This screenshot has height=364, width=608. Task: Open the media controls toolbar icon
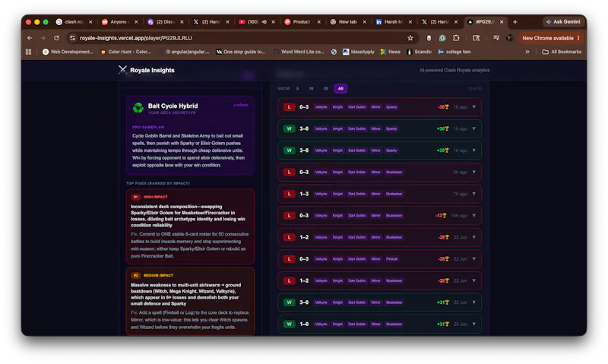[496, 38]
